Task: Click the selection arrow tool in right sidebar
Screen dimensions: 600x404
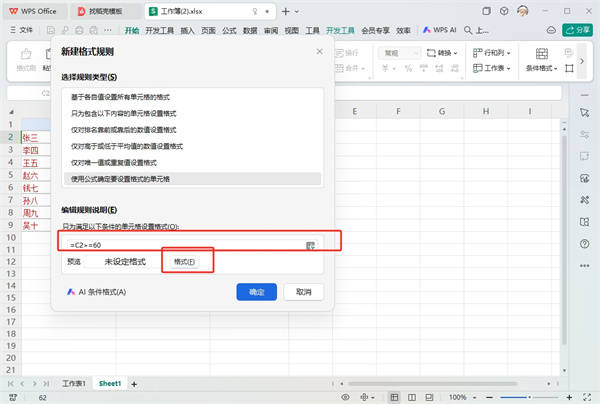Action: pos(584,112)
